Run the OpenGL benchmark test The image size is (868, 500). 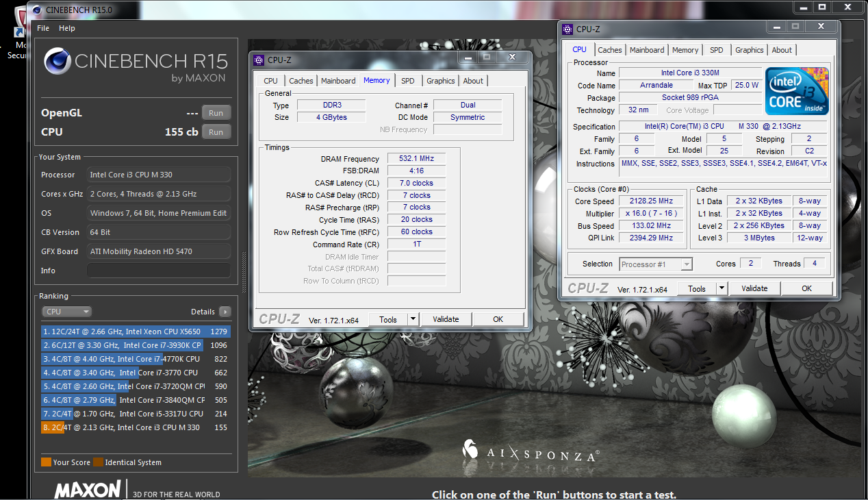click(x=216, y=113)
